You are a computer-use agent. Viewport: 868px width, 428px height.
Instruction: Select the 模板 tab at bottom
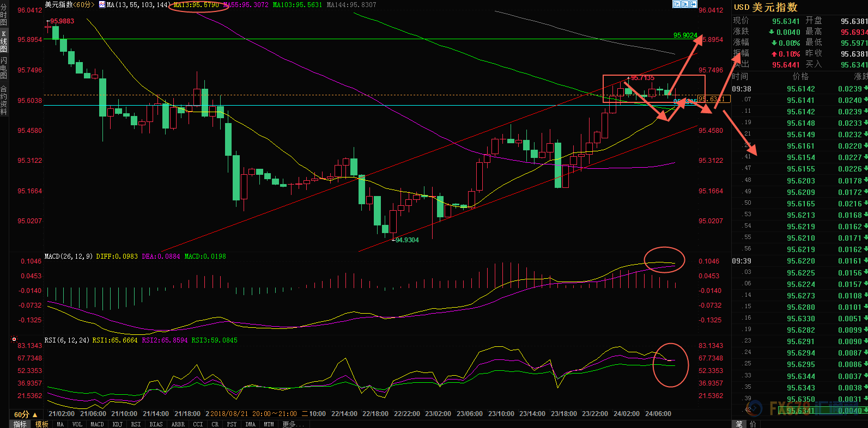pos(42,424)
